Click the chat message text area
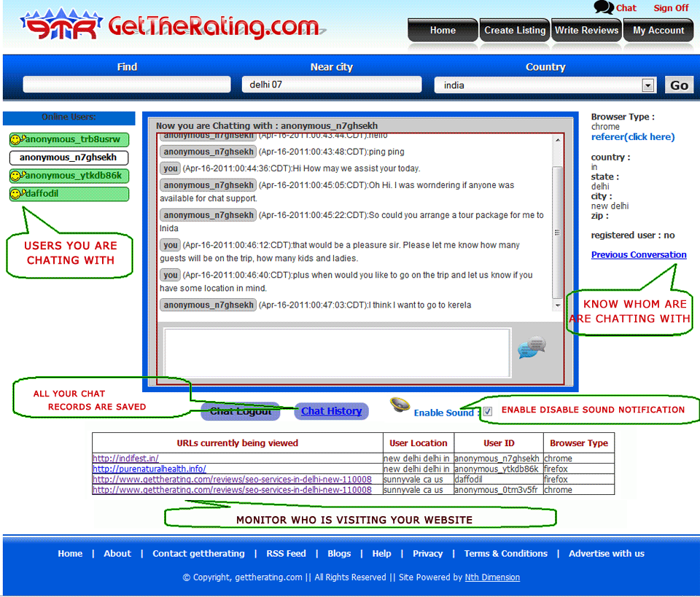The height and width of the screenshot is (597, 700). (338, 353)
